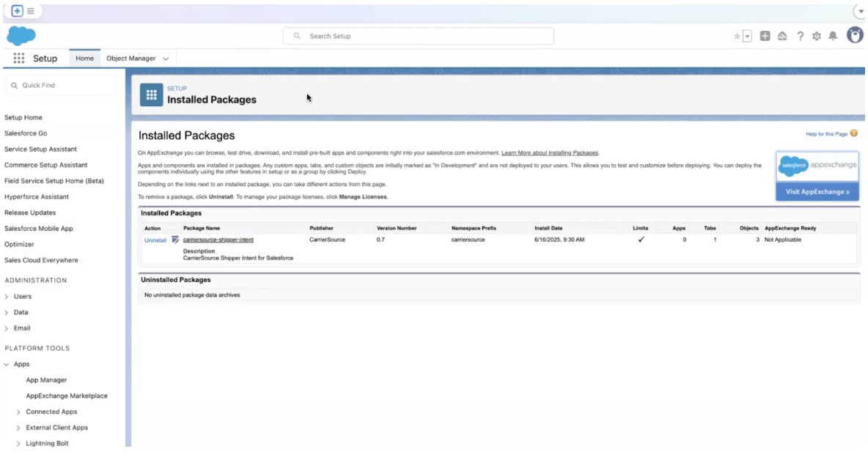Screen dimensions: 868x460
Task: Click the 6/16/2025, 9:30 AM install date
Action: click(x=559, y=240)
